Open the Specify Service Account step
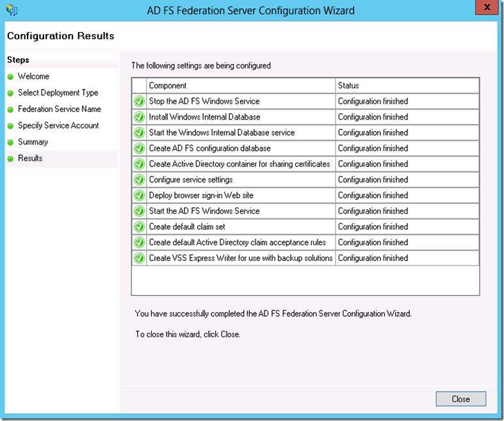The image size is (504, 421). coord(58,125)
